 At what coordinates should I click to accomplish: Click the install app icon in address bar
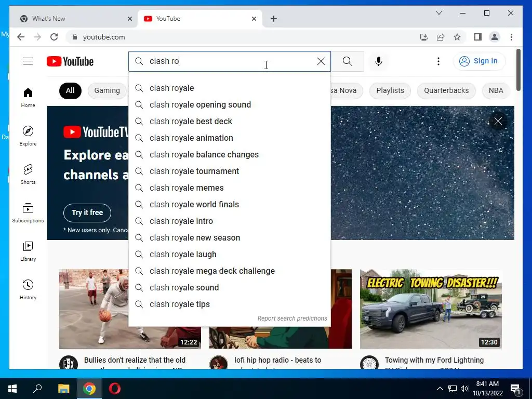coord(424,37)
